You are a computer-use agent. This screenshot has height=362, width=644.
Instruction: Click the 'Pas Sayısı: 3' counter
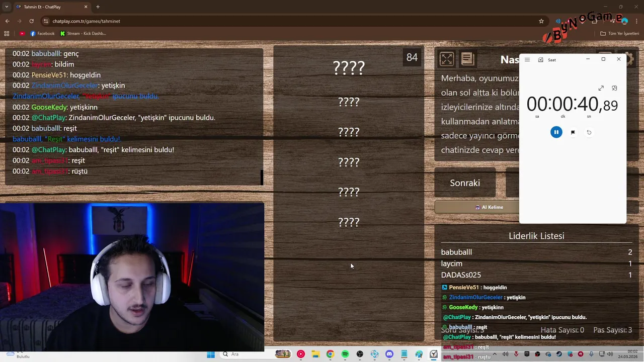tap(613, 330)
